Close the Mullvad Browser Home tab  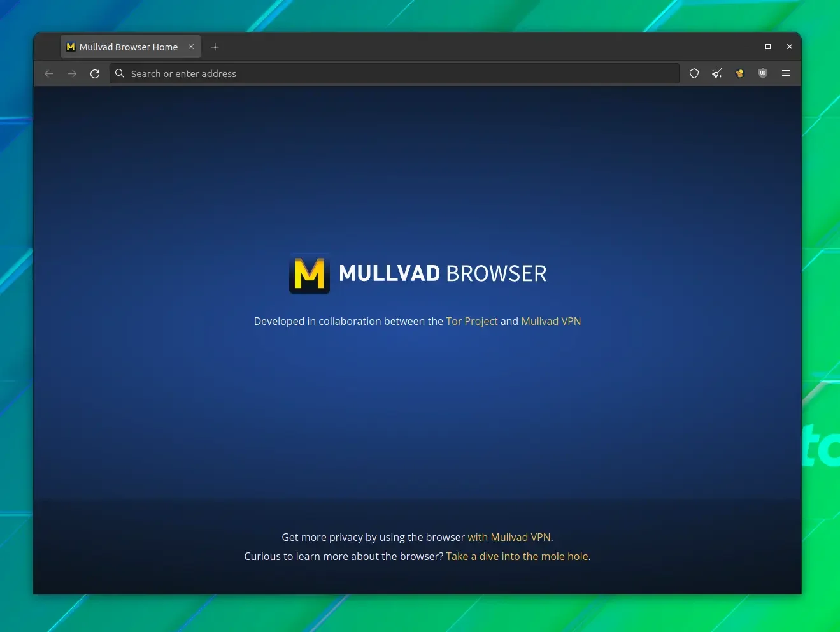pos(191,47)
